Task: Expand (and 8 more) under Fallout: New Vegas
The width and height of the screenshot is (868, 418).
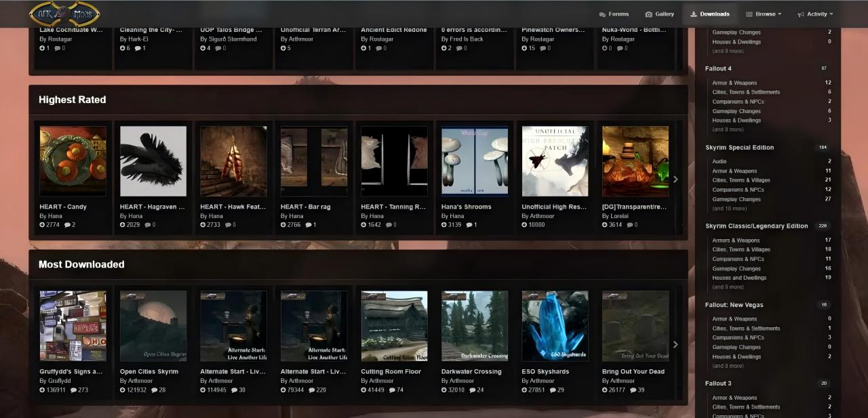Action: 728,366
